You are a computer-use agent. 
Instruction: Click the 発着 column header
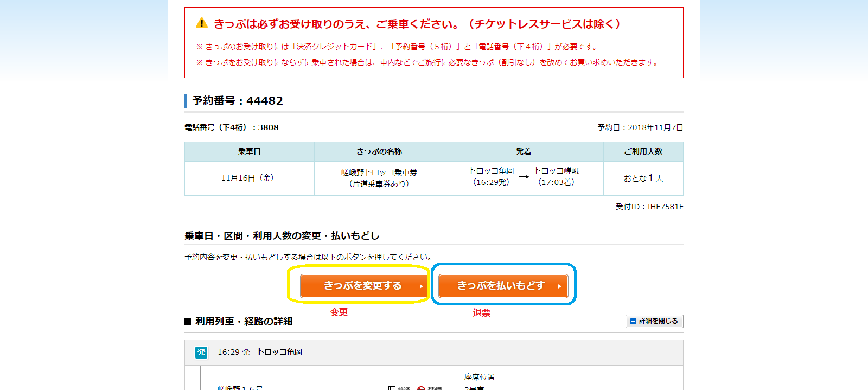click(524, 151)
